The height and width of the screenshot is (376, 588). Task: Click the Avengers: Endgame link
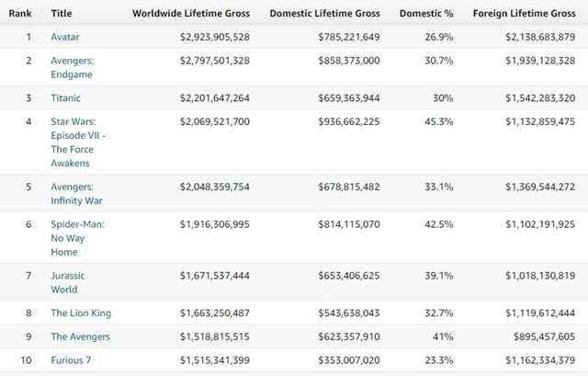[73, 61]
